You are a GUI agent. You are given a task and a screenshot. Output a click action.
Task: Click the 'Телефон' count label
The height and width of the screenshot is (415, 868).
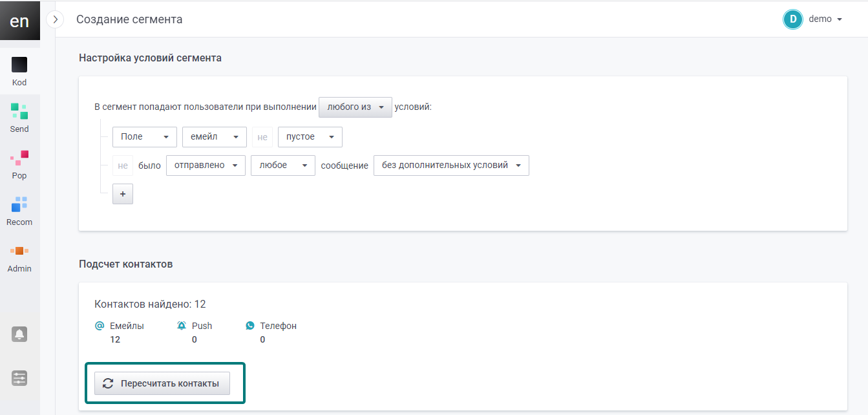point(278,326)
